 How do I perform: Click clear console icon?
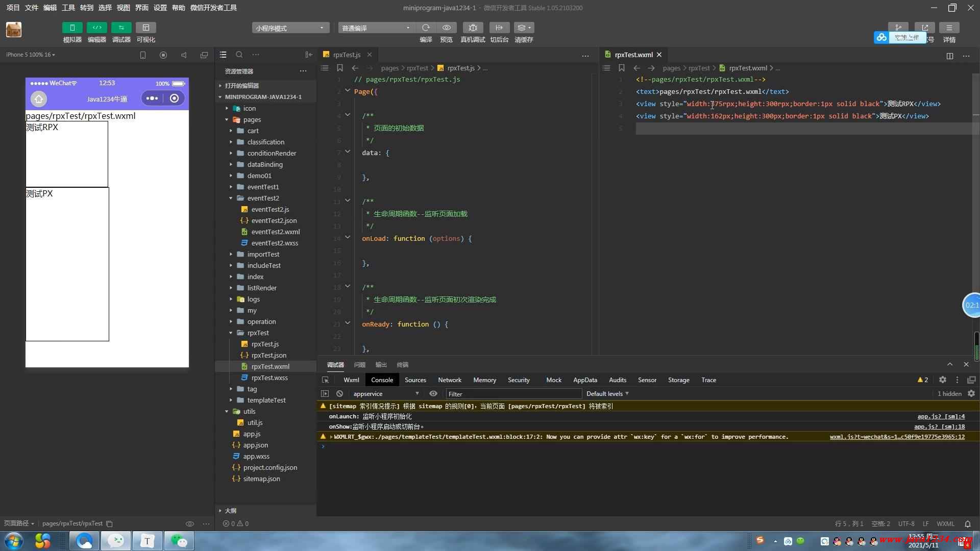click(339, 394)
